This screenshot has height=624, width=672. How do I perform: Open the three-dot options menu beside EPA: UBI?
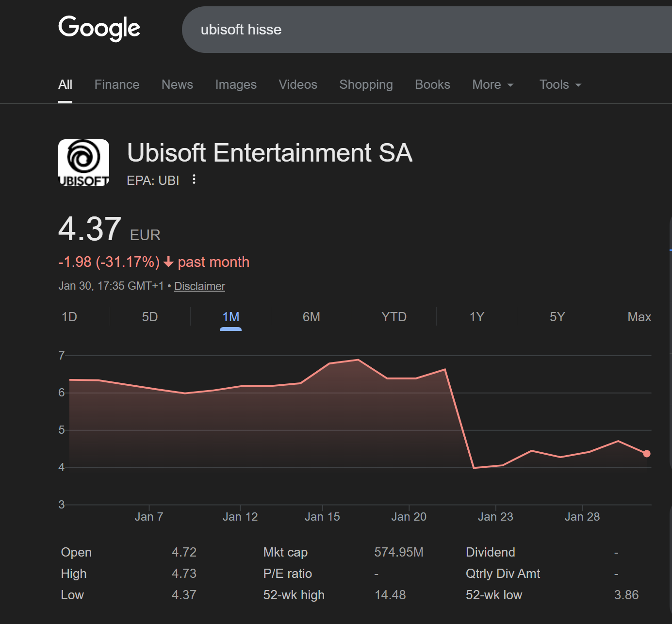tap(194, 180)
